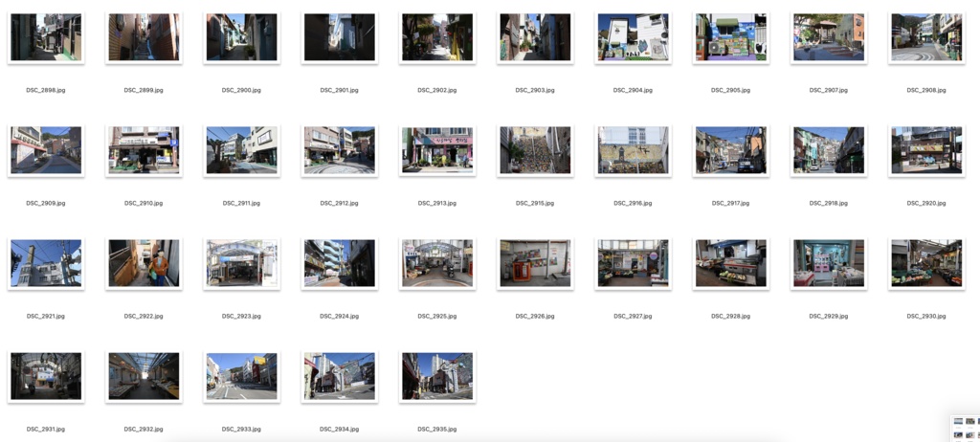
Task: Click the file name DSC_2900.jpg
Action: (241, 90)
